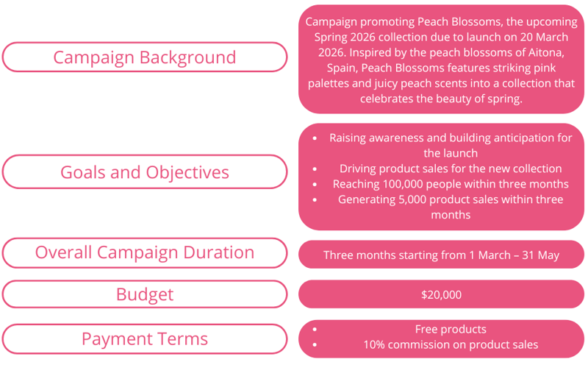
Task: Click 'Reaching 100,000 people' bullet line
Action: [x=451, y=184]
